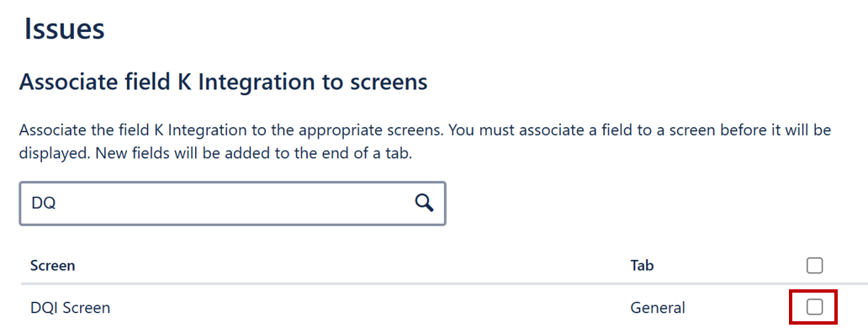Click the General tab value for DQI Screen
This screenshot has width=868, height=328.
click(657, 308)
